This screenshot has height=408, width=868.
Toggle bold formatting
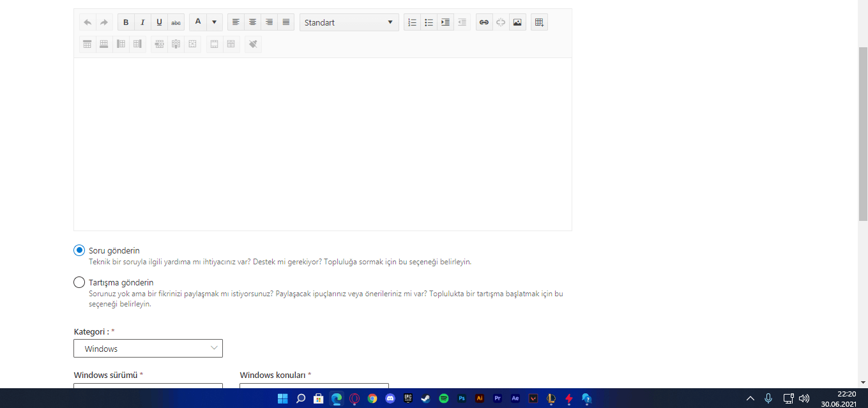(x=126, y=22)
